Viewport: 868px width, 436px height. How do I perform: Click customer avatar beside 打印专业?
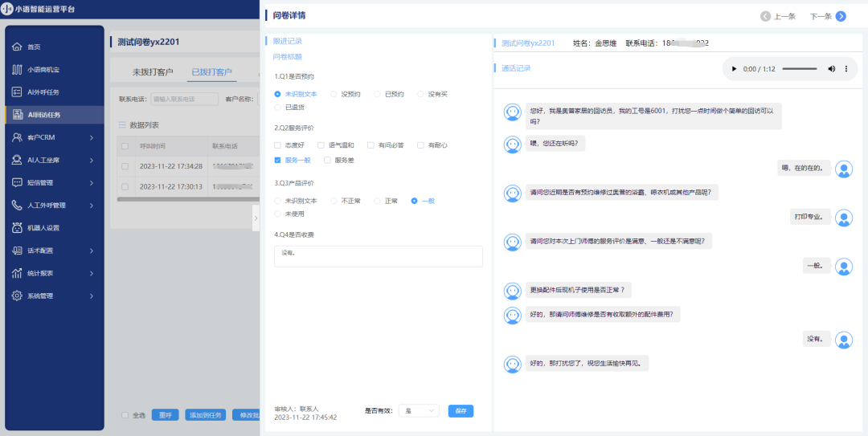tap(844, 218)
